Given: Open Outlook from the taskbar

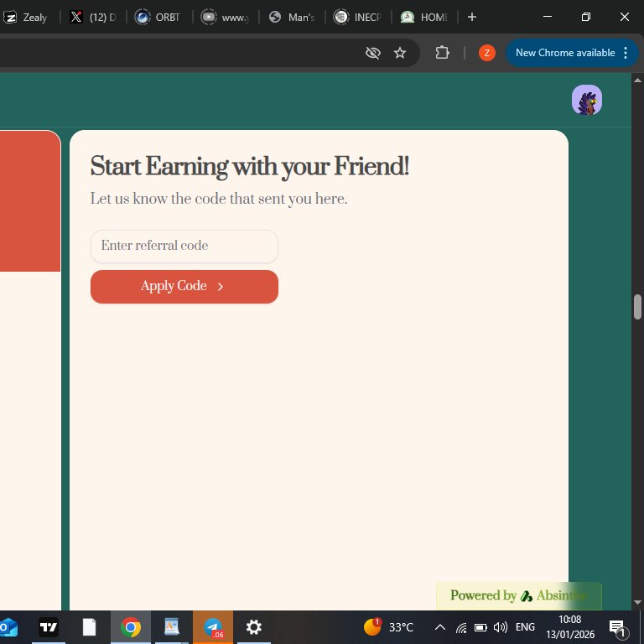Looking at the screenshot, I should (8, 627).
